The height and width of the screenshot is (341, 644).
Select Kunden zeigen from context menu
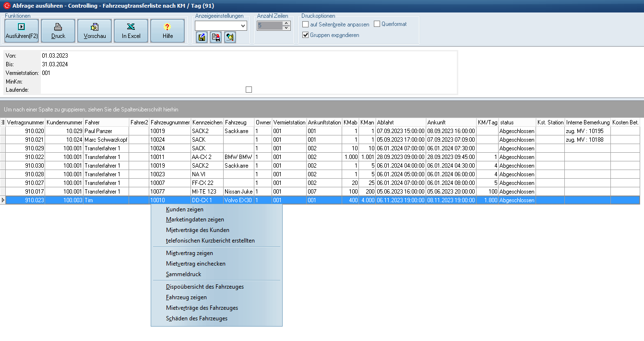pos(185,209)
